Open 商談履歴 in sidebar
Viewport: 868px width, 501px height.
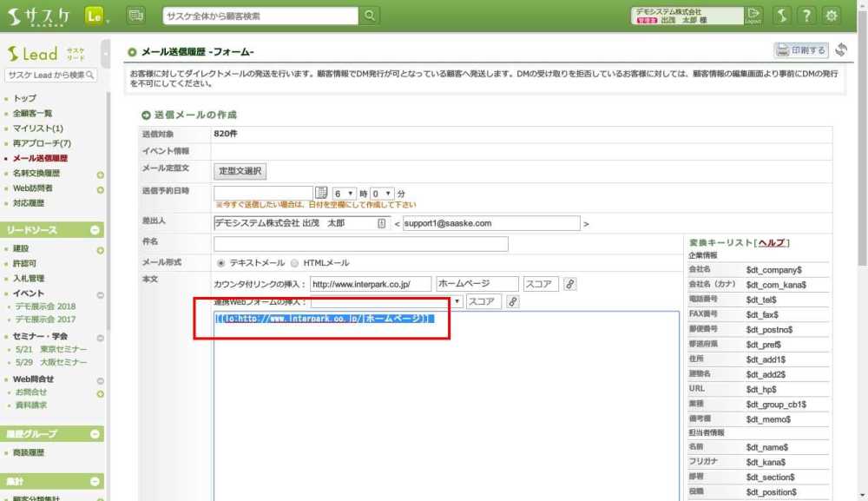29,452
